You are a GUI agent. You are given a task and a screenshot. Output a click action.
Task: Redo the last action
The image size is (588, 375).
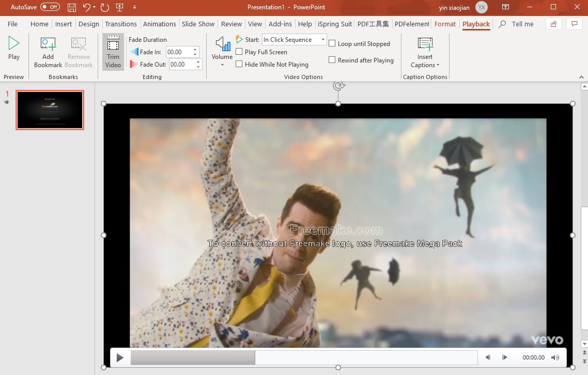[105, 7]
